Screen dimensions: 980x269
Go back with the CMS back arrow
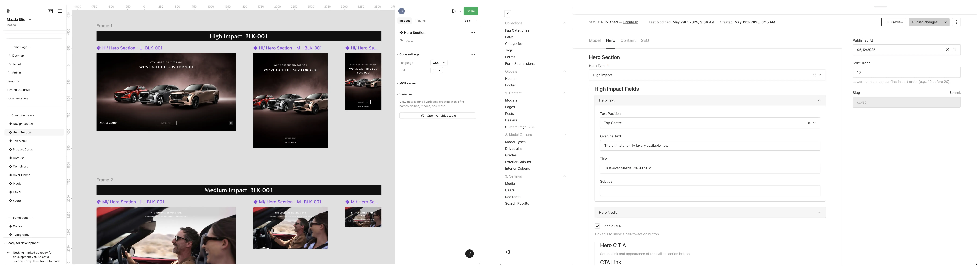507,14
